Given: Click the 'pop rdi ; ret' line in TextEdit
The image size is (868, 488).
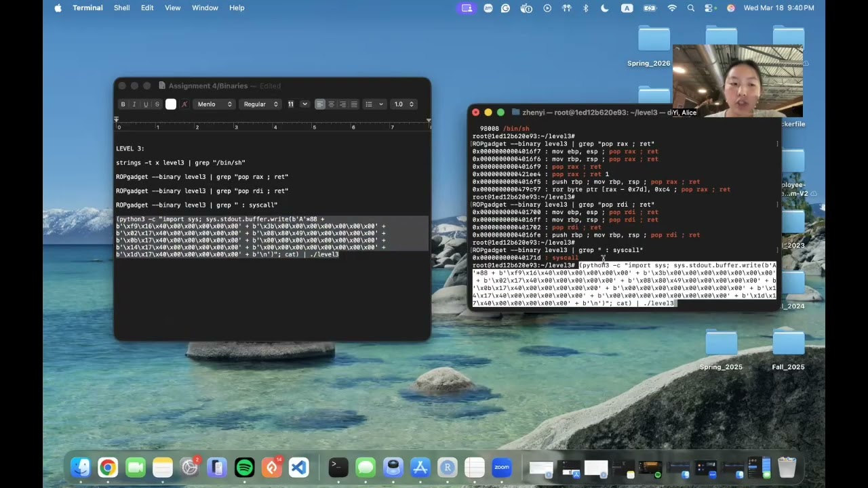Looking at the screenshot, I should click(202, 191).
